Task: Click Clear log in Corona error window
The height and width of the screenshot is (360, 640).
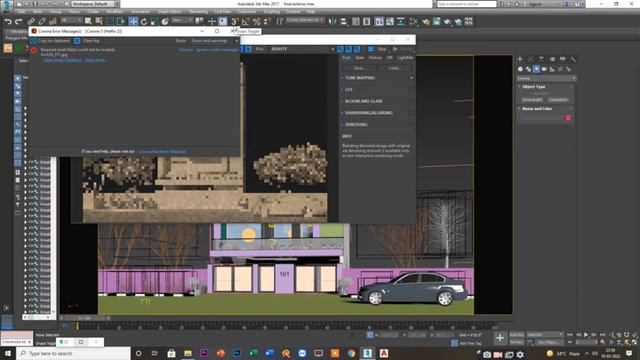Action: 87,41
